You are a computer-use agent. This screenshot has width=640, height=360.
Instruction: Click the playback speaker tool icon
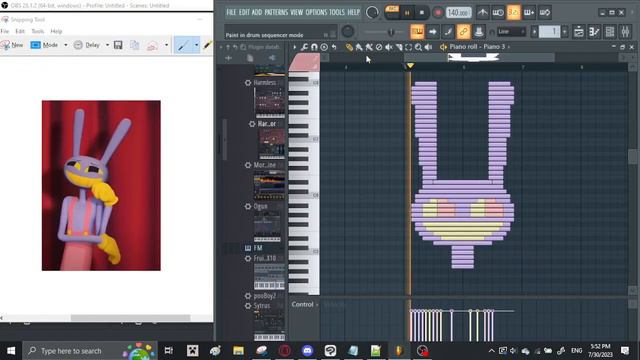tap(428, 47)
